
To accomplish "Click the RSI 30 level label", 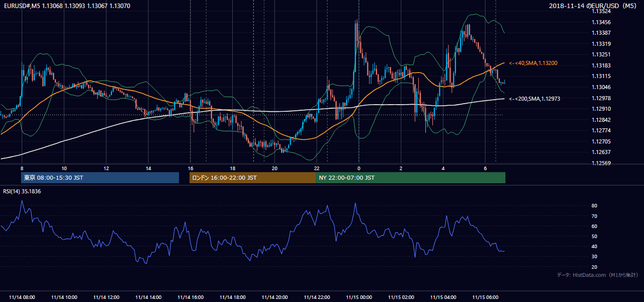I will [x=595, y=256].
